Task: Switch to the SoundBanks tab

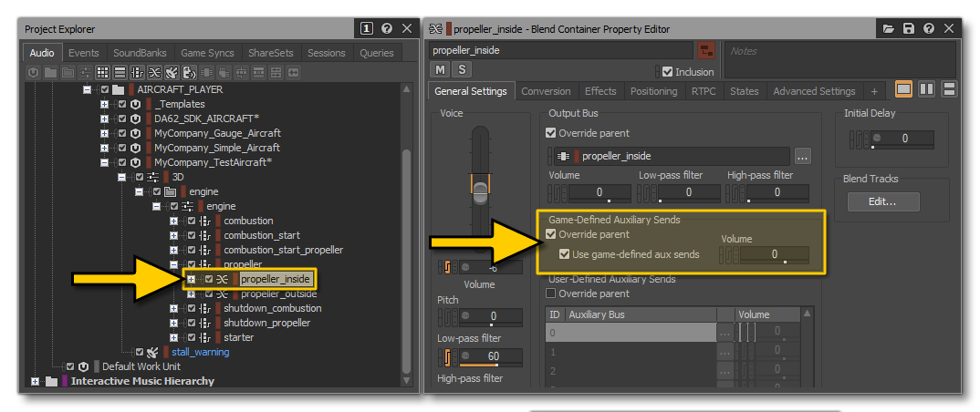Action: (x=141, y=53)
